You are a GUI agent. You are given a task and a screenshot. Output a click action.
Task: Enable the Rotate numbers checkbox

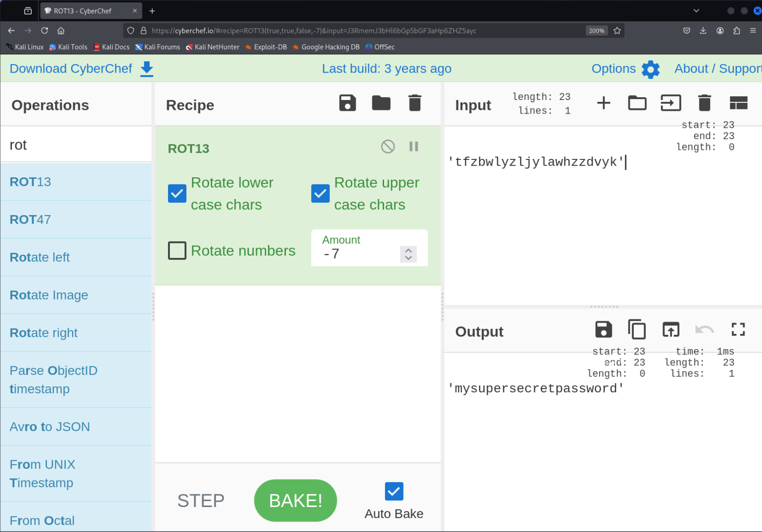click(177, 250)
